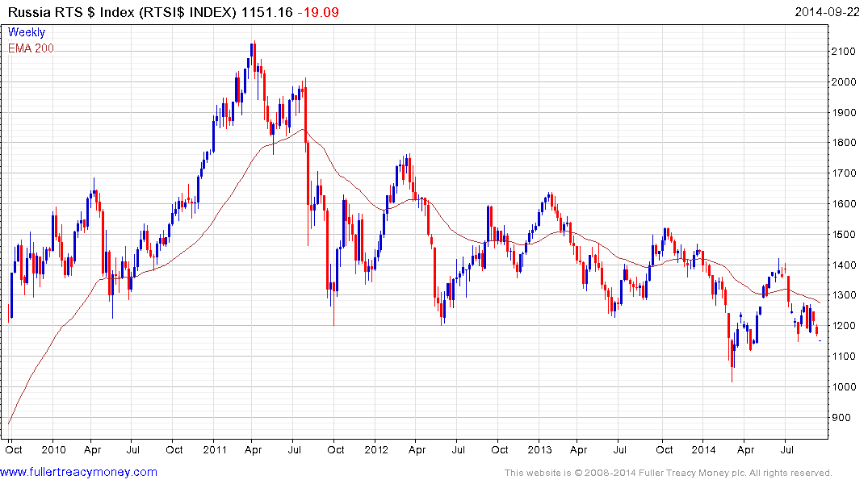Screen dimensions: 868x484
Task: Click the 1000 price axis label
Action: tap(844, 386)
